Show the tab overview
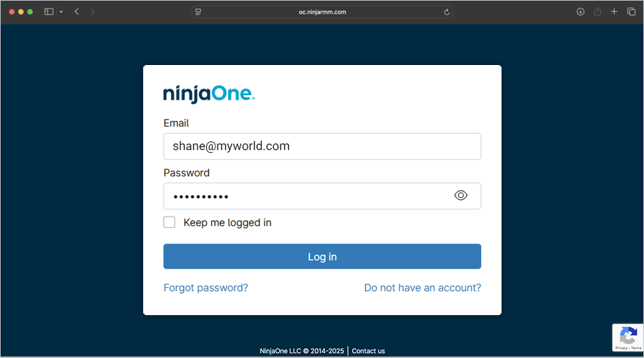 click(x=631, y=12)
